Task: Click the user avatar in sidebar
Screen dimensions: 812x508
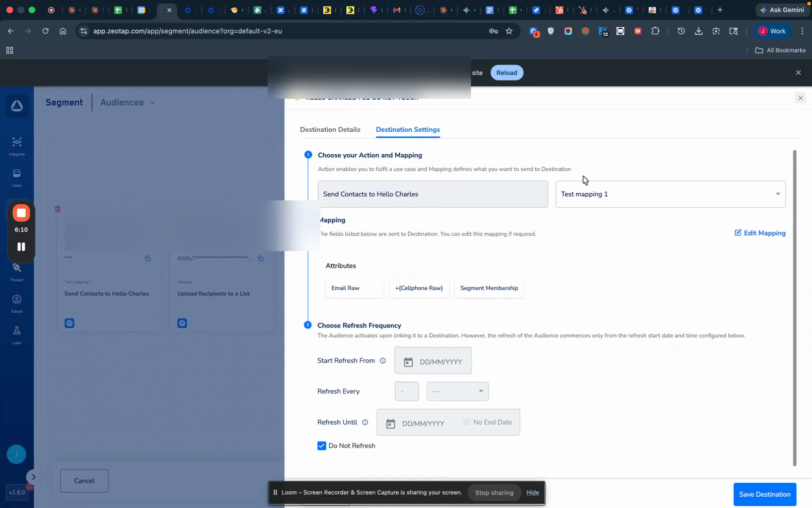Action: 16,454
